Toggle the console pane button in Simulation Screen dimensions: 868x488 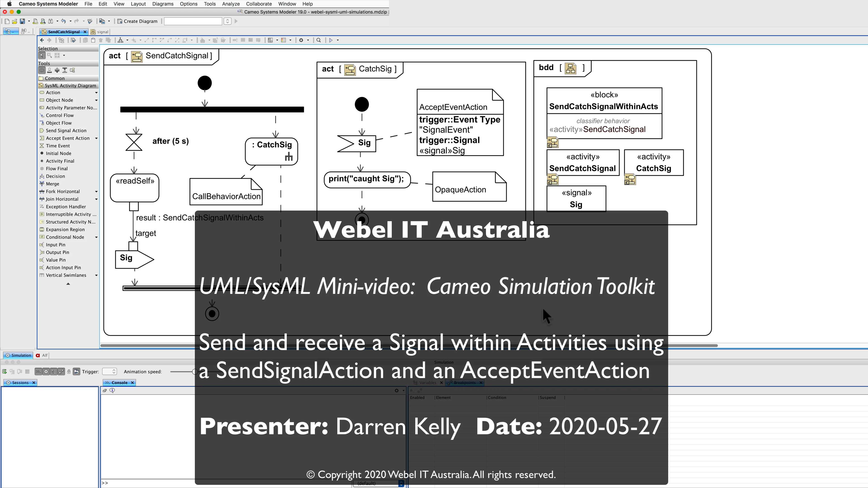coord(38,372)
